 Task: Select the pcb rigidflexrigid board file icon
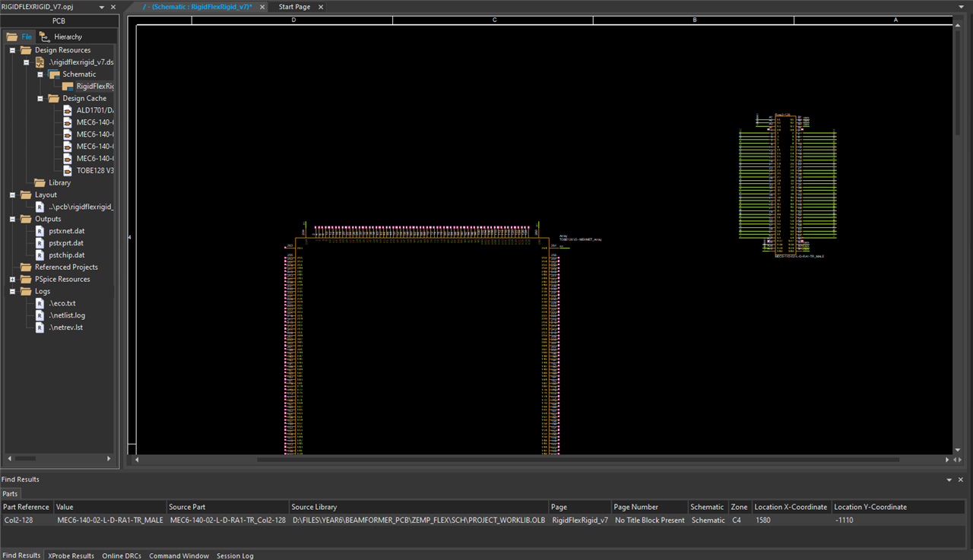(40, 207)
